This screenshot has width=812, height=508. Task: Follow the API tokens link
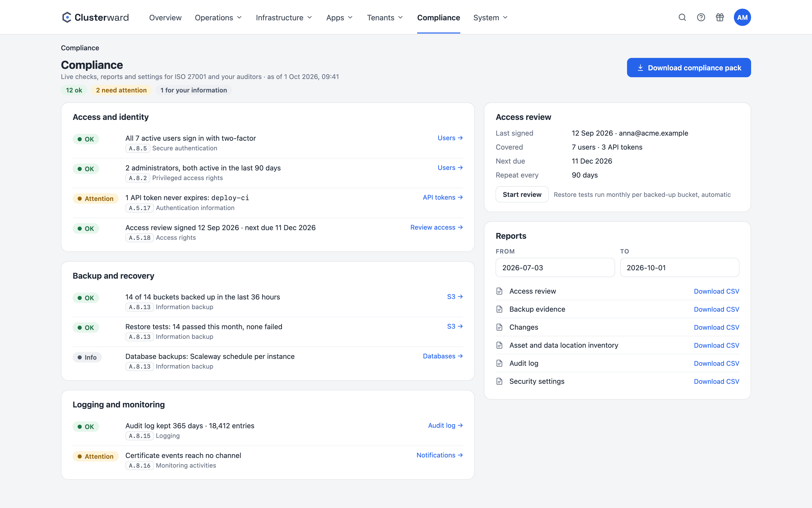coord(443,198)
